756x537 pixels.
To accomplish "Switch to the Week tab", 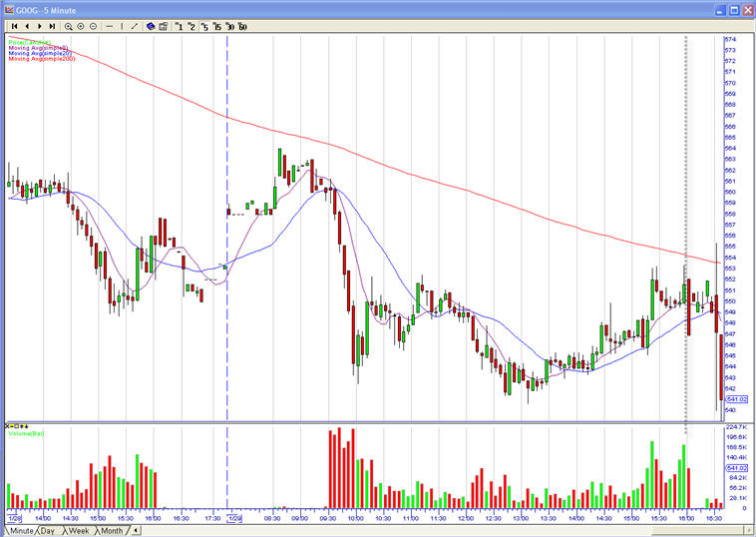I will (x=78, y=530).
